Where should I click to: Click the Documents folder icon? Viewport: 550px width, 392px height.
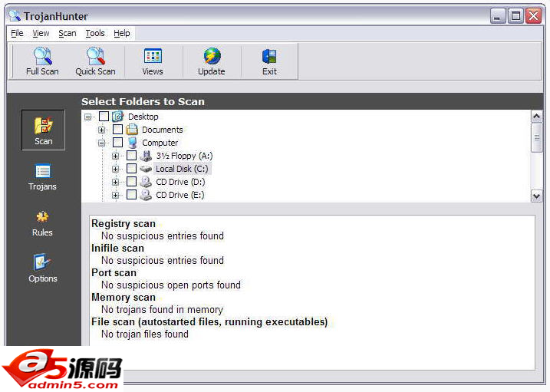(x=132, y=130)
